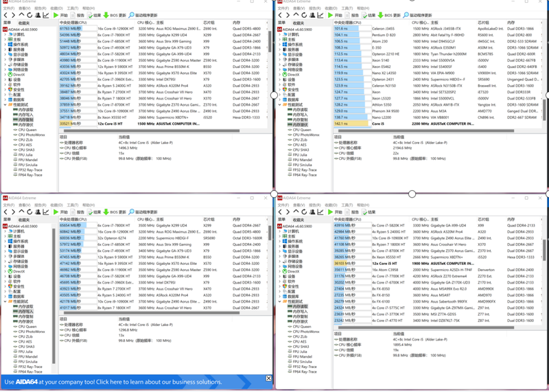Image resolution: width=549 pixels, height=392 pixels.
Task: Start the benchmark in the memory latency window
Action: pos(335,15)
